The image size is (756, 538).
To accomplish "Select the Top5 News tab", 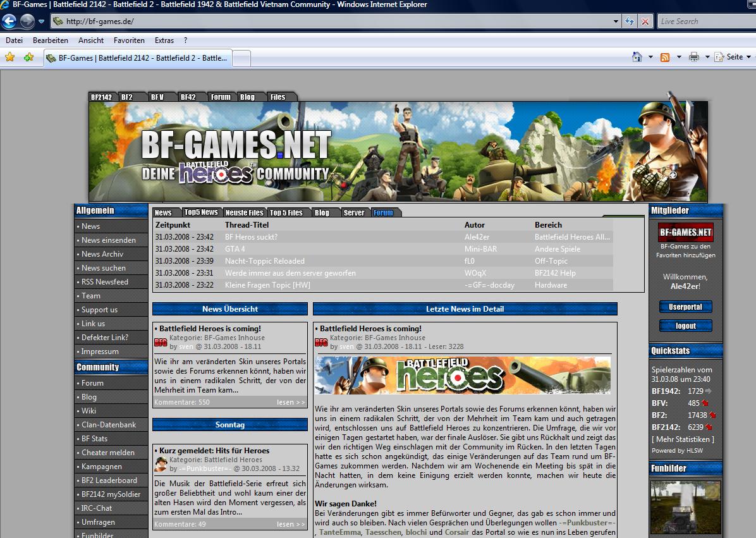I will (x=200, y=212).
